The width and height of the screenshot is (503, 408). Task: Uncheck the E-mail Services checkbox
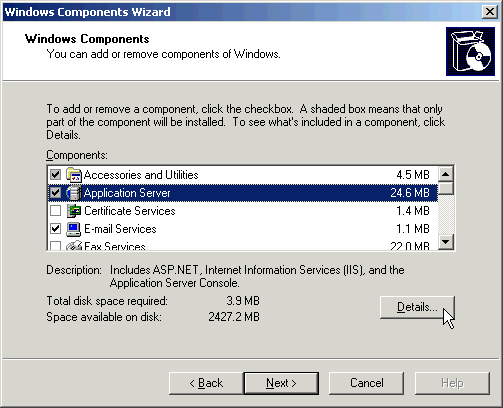coord(55,229)
